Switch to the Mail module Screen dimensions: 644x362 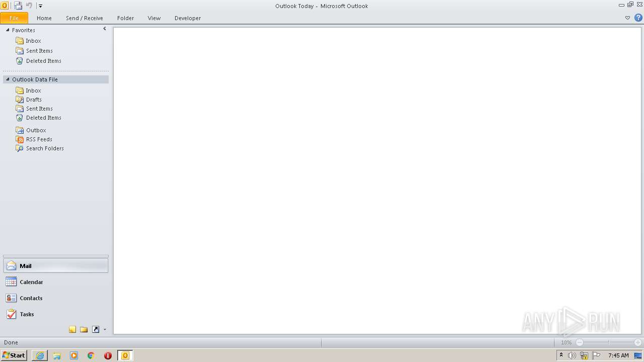pyautogui.click(x=56, y=266)
